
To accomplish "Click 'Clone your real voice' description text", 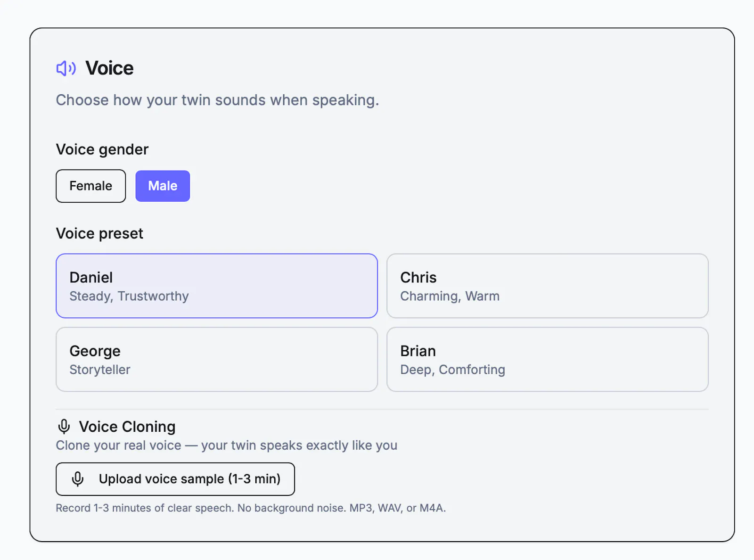I will tap(227, 445).
